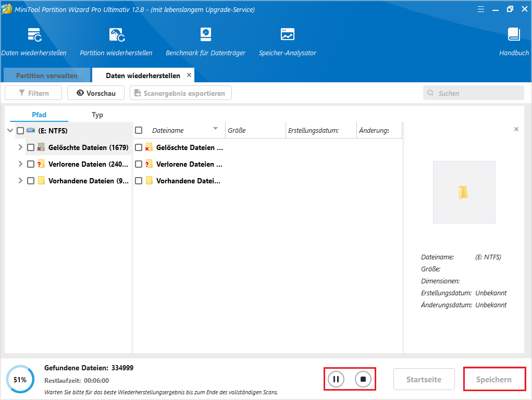Click the search magnifier icon
Image resolution: width=532 pixels, height=400 pixels.
click(430, 93)
